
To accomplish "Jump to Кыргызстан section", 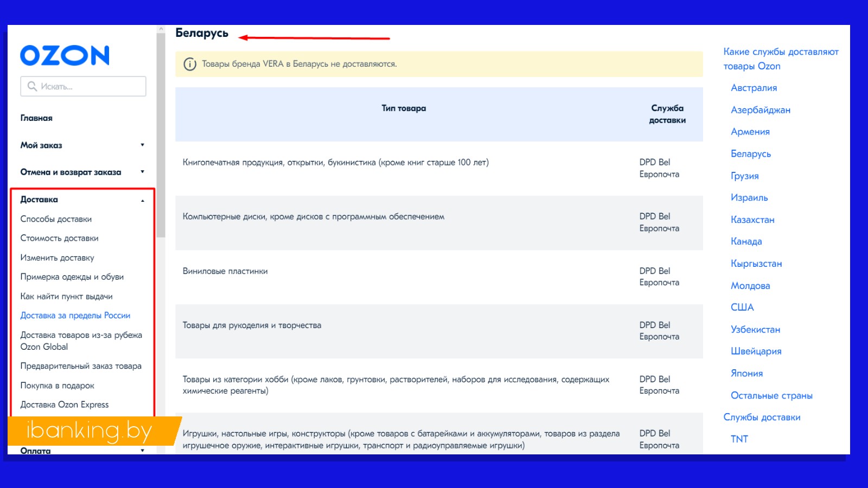I will [756, 264].
